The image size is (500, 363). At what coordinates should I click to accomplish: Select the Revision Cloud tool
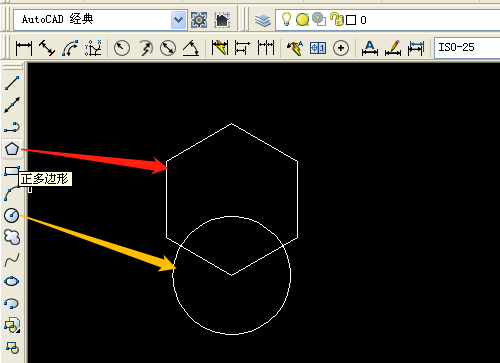click(12, 237)
